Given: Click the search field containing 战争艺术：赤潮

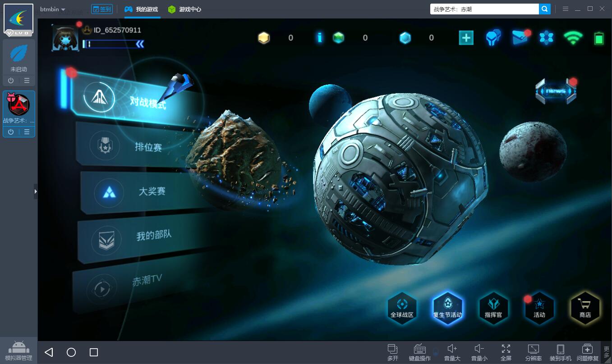Looking at the screenshot, I should click(x=484, y=9).
